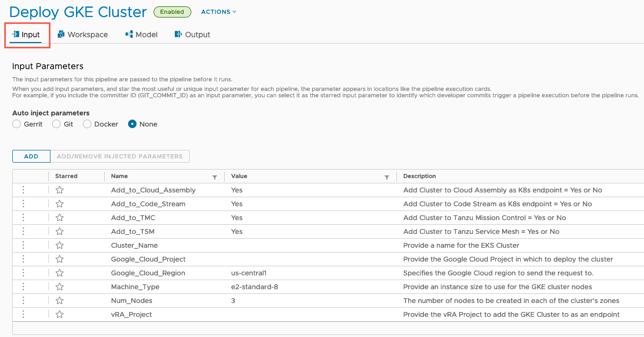Select Git auto inject option
The width and height of the screenshot is (644, 337).
pyautogui.click(x=56, y=124)
